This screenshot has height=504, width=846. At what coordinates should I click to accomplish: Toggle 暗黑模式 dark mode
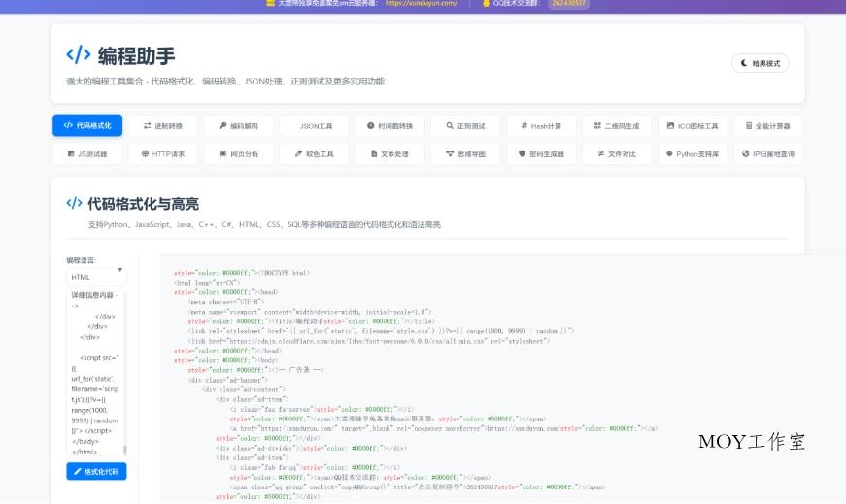[x=761, y=63]
